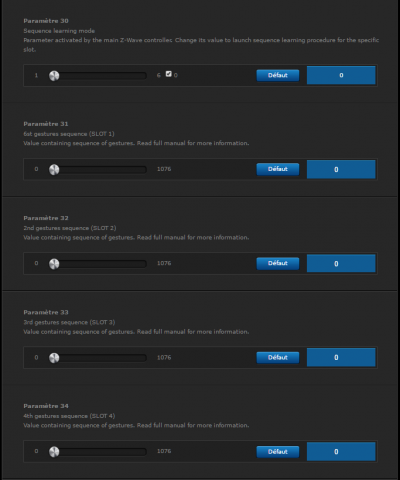Image resolution: width=400 pixels, height=480 pixels.
Task: Click the Paramètre 34 slider handle
Action: coord(54,452)
